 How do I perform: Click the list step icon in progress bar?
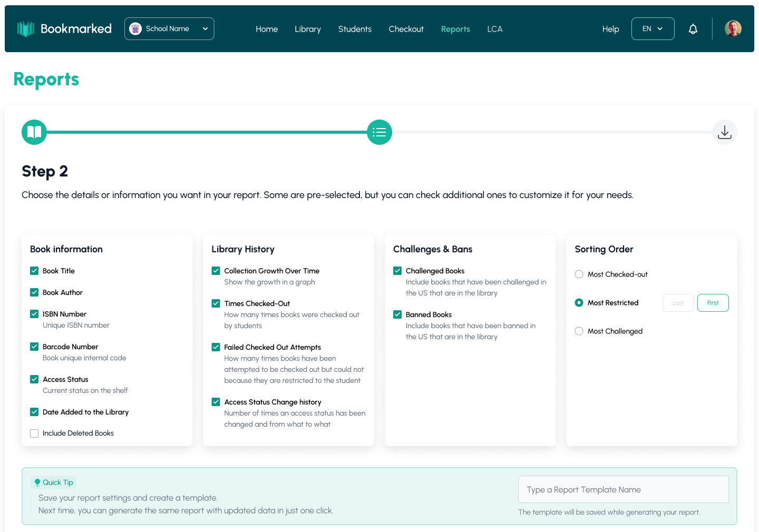point(379,132)
